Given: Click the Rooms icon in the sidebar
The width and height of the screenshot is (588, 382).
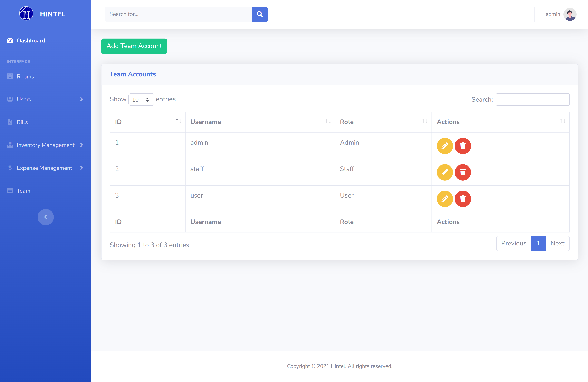Looking at the screenshot, I should [10, 76].
